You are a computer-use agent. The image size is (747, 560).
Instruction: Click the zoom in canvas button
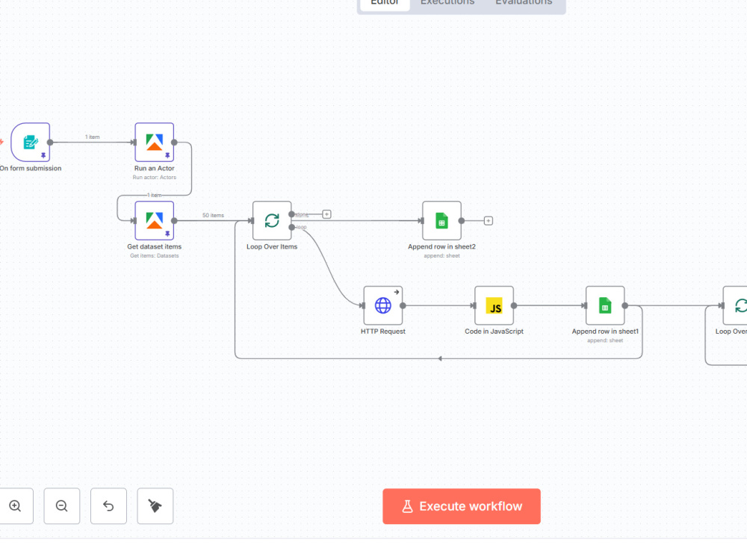(x=15, y=505)
